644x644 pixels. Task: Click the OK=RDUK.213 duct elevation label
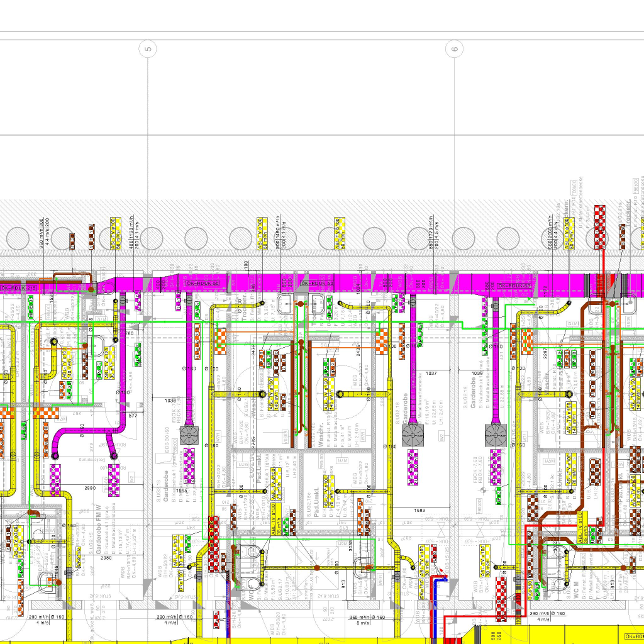(19, 287)
